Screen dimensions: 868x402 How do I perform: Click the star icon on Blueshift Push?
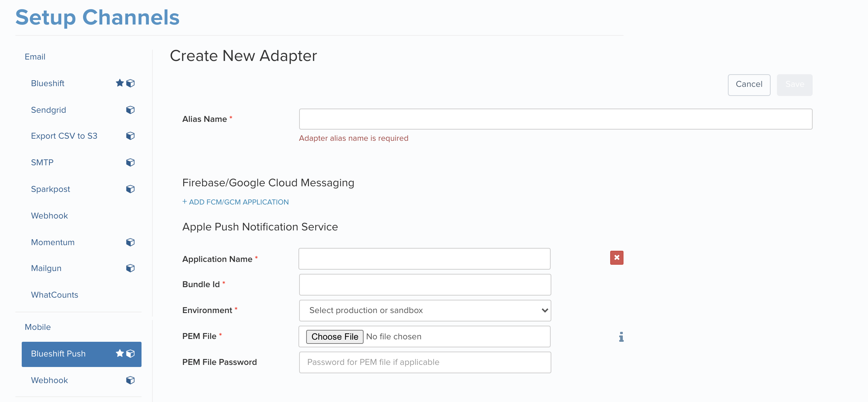point(120,353)
